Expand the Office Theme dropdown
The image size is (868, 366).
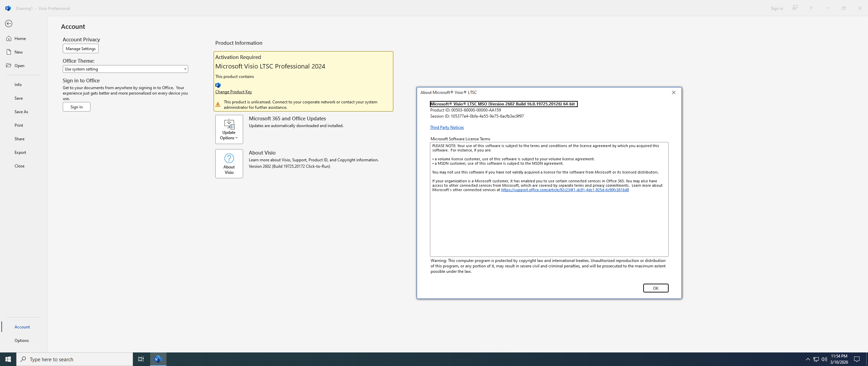[x=125, y=69]
